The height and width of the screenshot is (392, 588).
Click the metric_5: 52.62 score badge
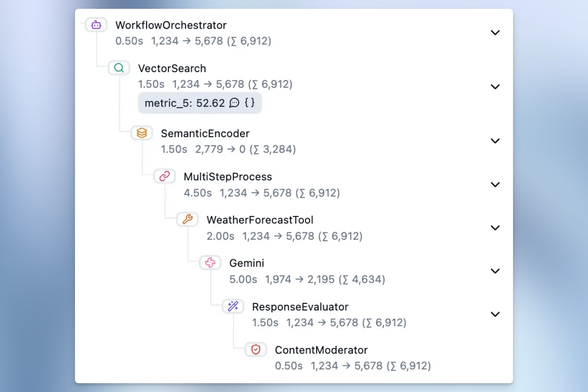(185, 103)
